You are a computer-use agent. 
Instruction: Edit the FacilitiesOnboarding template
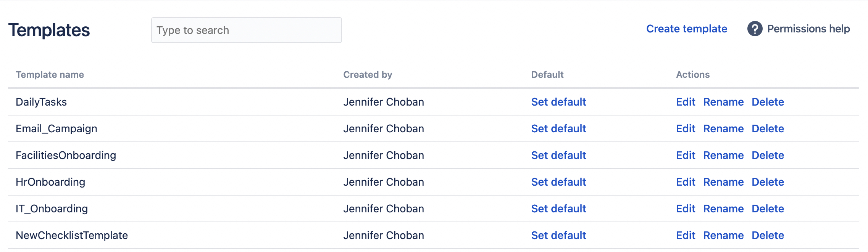(x=686, y=155)
